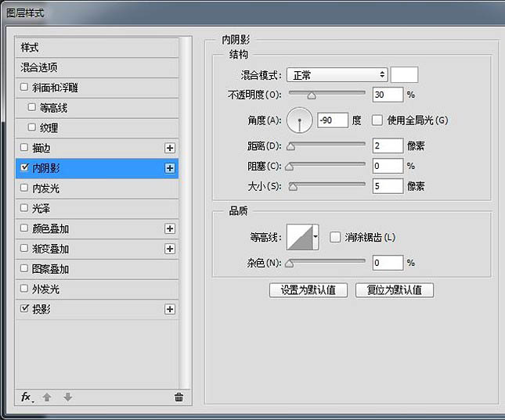The image size is (505, 420).
Task: Enable 使用全局光 checkbox
Action: (377, 120)
